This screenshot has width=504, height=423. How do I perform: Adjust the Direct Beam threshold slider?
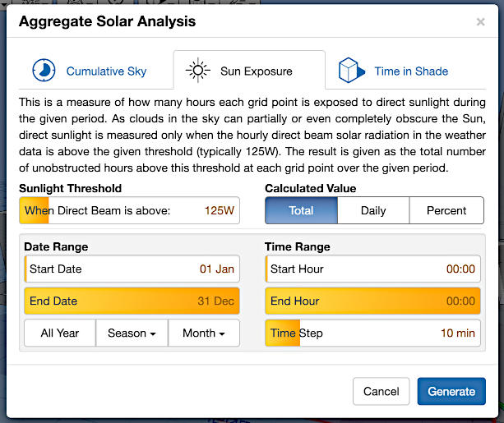point(132,210)
